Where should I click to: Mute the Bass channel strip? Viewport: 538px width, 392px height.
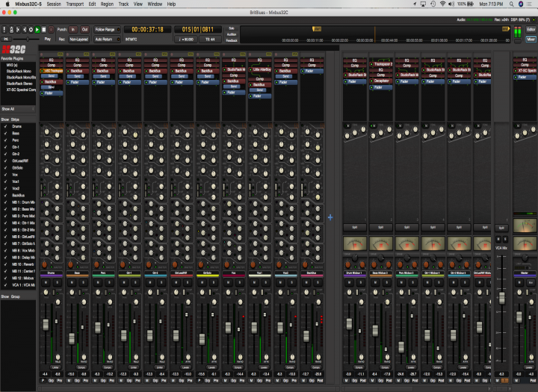tap(72, 282)
